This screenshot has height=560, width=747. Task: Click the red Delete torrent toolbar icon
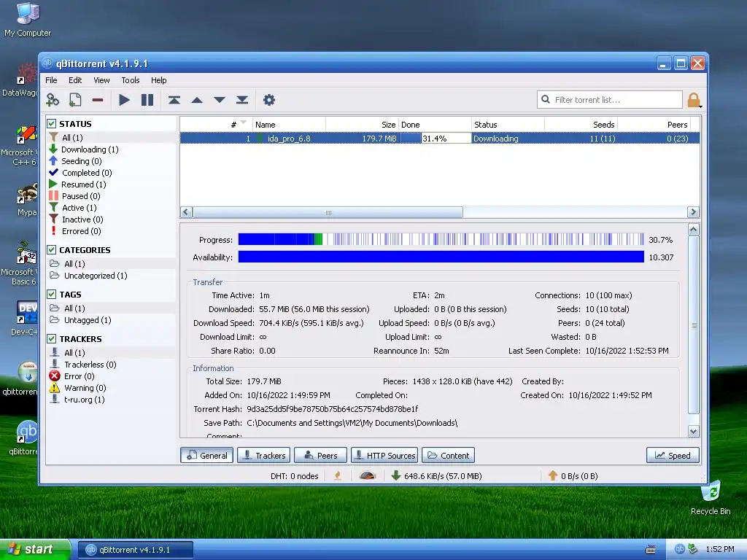[x=98, y=100]
